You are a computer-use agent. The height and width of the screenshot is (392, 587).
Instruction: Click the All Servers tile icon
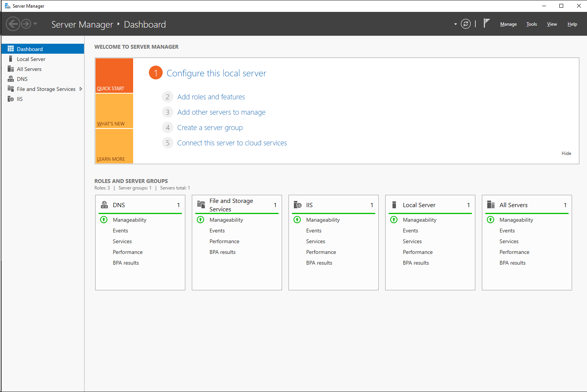[x=491, y=205]
